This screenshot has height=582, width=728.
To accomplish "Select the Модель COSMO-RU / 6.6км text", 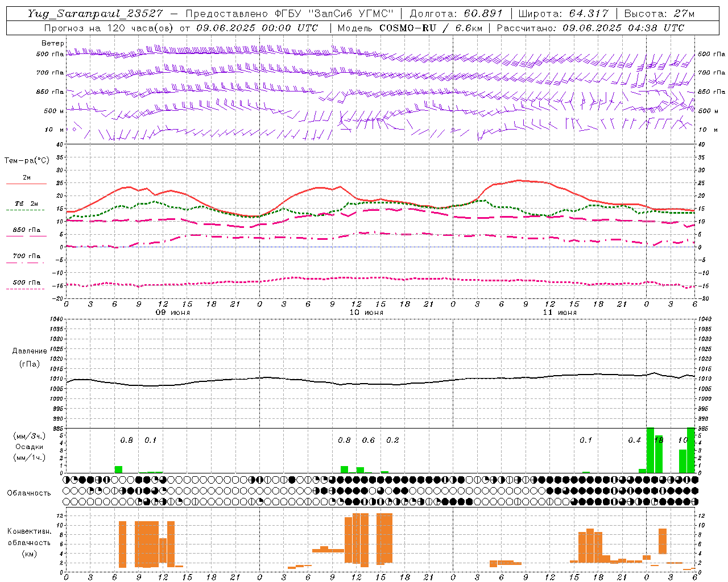I will click(x=409, y=28).
